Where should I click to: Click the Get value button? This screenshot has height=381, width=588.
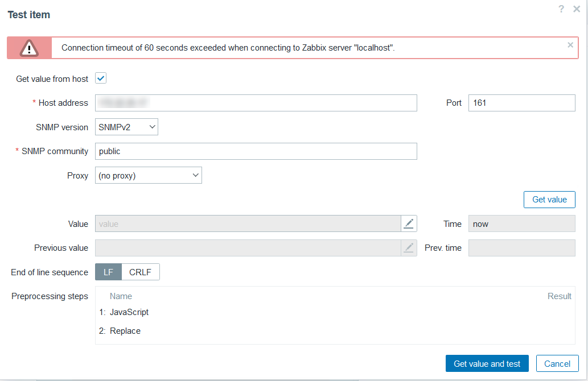click(x=549, y=200)
